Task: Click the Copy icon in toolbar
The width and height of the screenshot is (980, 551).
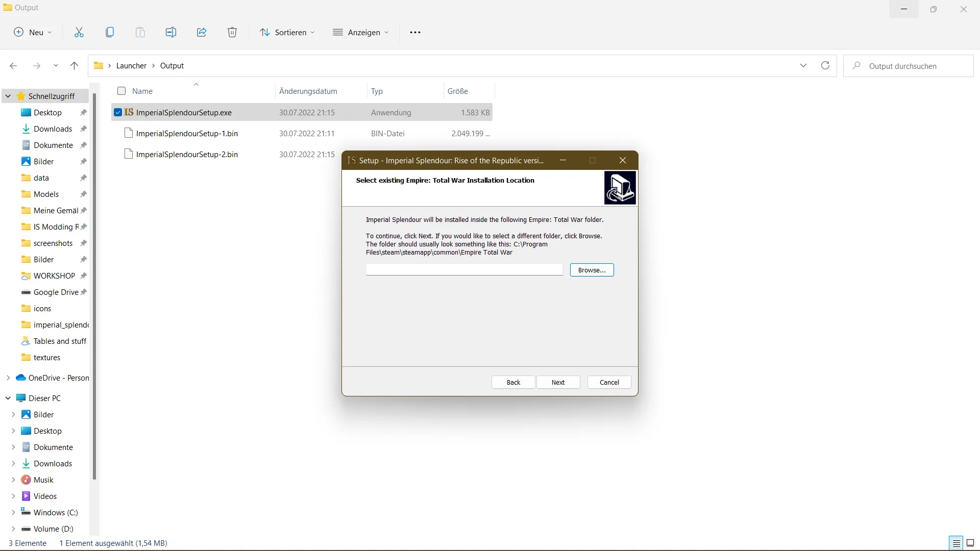Action: [x=110, y=33]
